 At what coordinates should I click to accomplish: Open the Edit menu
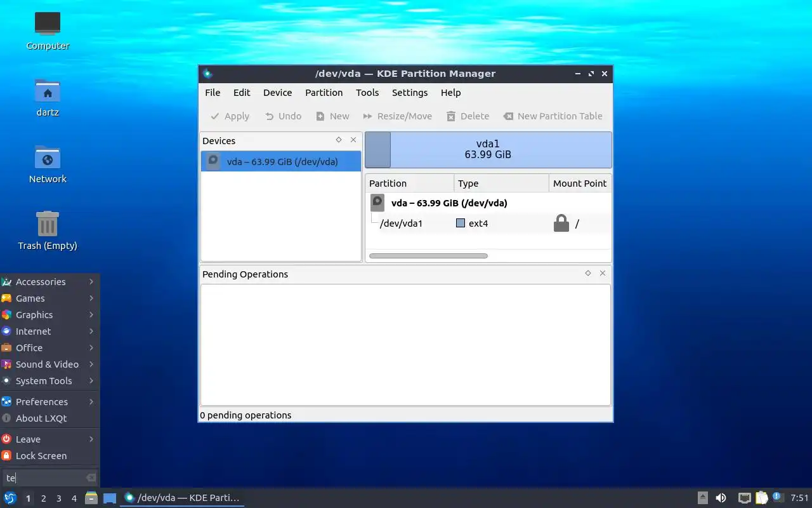[242, 93]
